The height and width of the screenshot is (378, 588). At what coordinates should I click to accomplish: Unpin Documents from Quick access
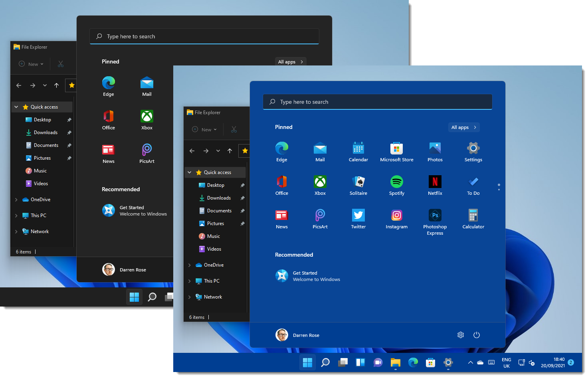pos(242,210)
